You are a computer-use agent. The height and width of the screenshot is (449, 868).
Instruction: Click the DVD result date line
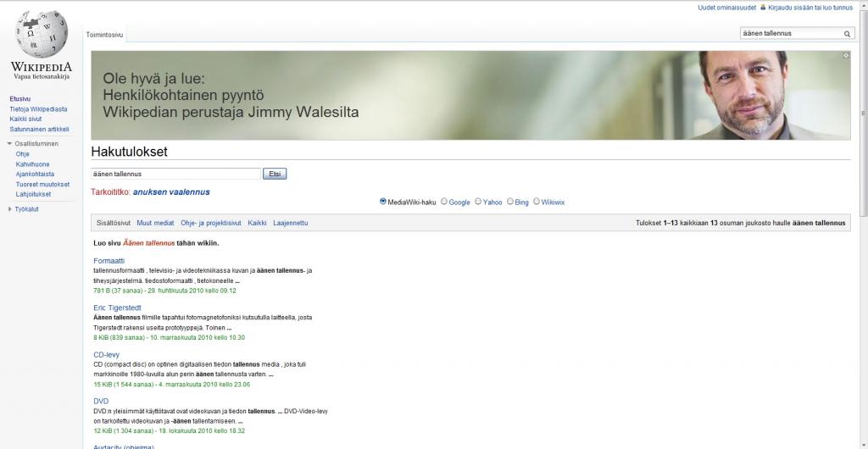point(169,431)
